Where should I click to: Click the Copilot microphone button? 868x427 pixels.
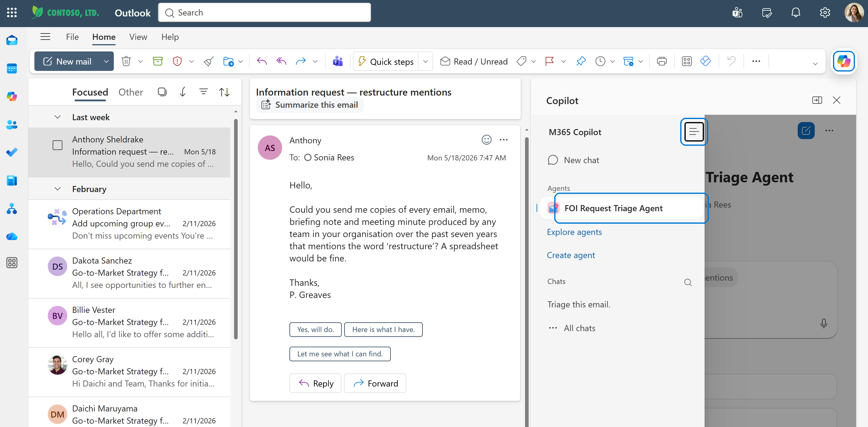(824, 323)
